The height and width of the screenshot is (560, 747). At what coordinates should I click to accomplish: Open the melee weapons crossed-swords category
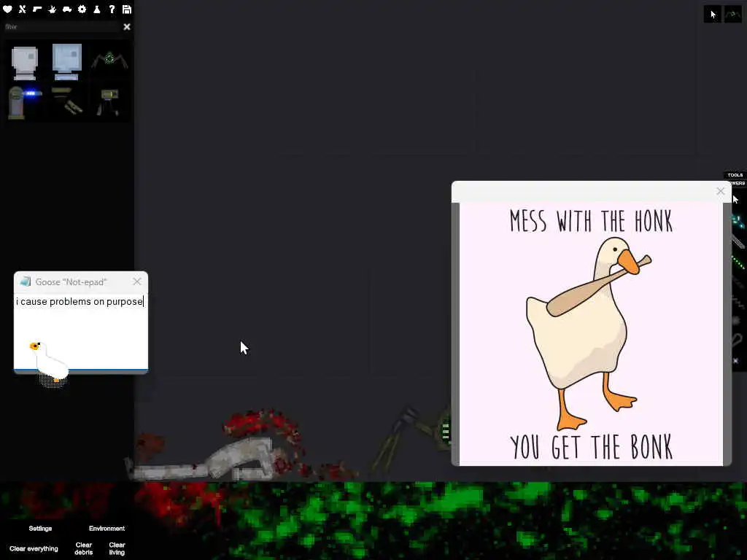tap(23, 9)
